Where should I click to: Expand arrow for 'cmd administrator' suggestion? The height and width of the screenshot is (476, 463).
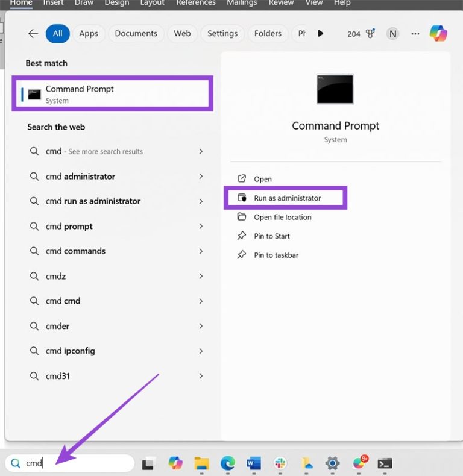click(x=201, y=177)
